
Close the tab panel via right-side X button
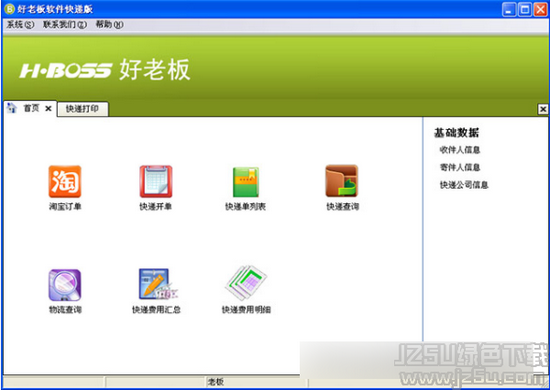pyautogui.click(x=543, y=109)
